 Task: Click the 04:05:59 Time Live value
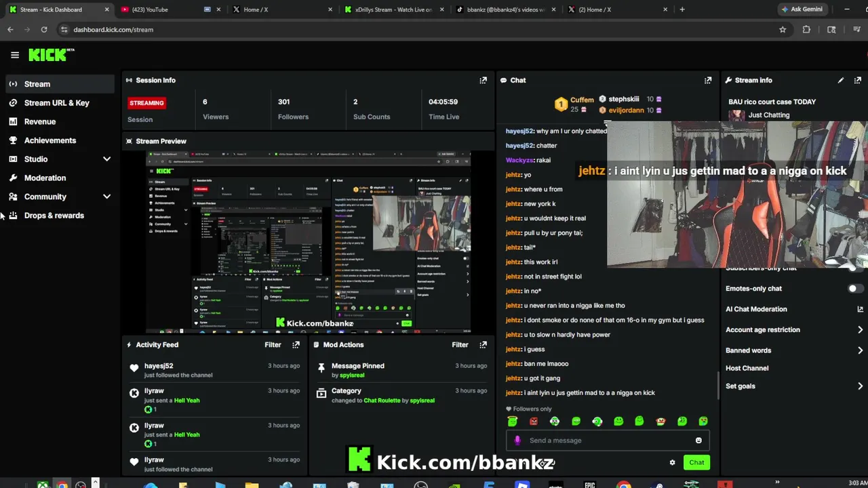[x=443, y=102]
